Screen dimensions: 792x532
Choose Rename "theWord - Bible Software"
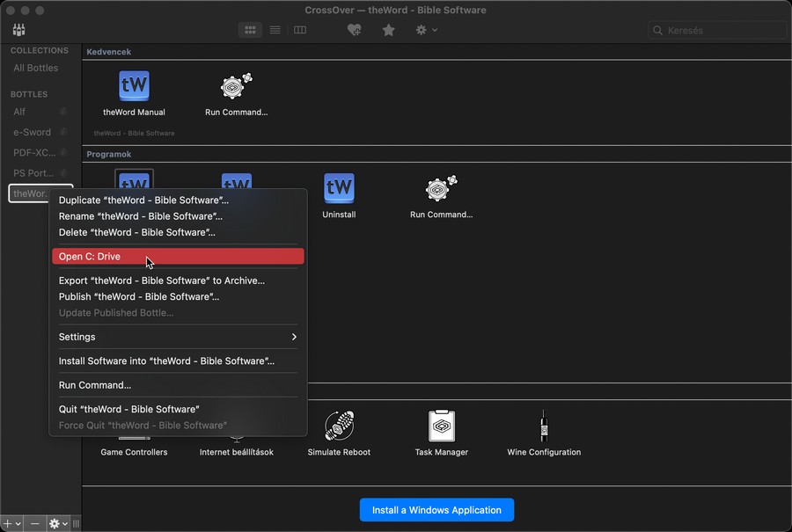click(x=178, y=216)
